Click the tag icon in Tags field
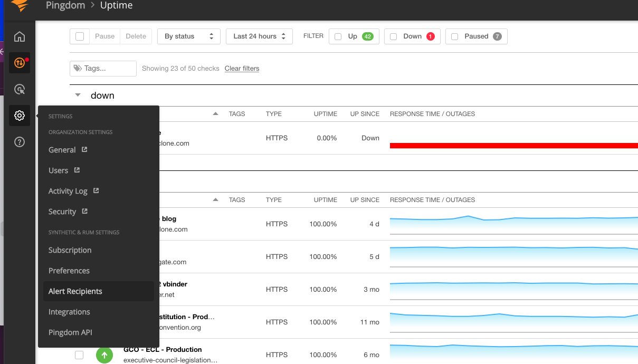 click(78, 68)
